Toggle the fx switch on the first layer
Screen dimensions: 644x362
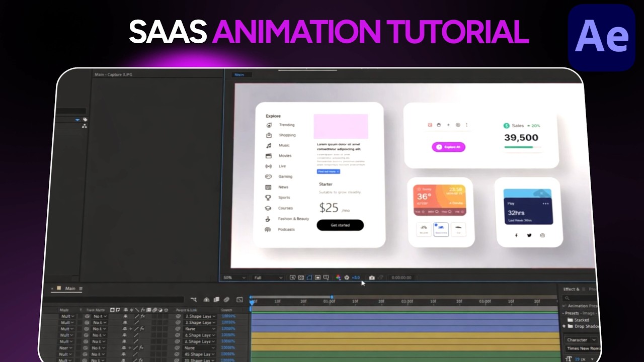tap(142, 316)
